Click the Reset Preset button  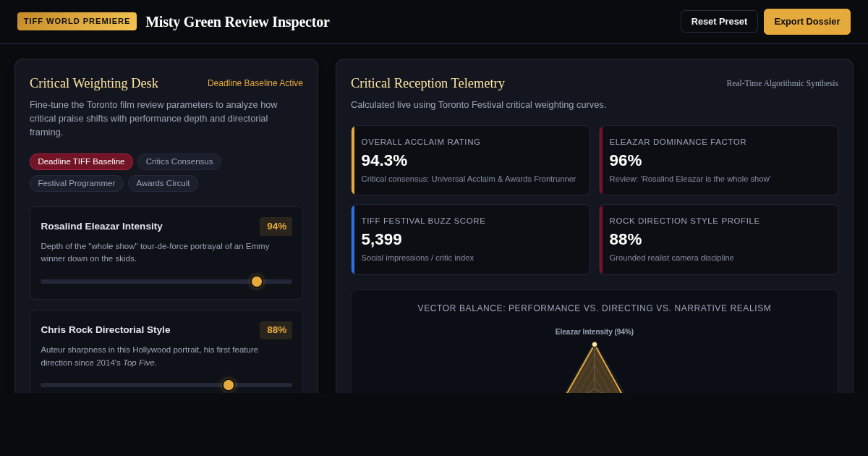tap(719, 22)
